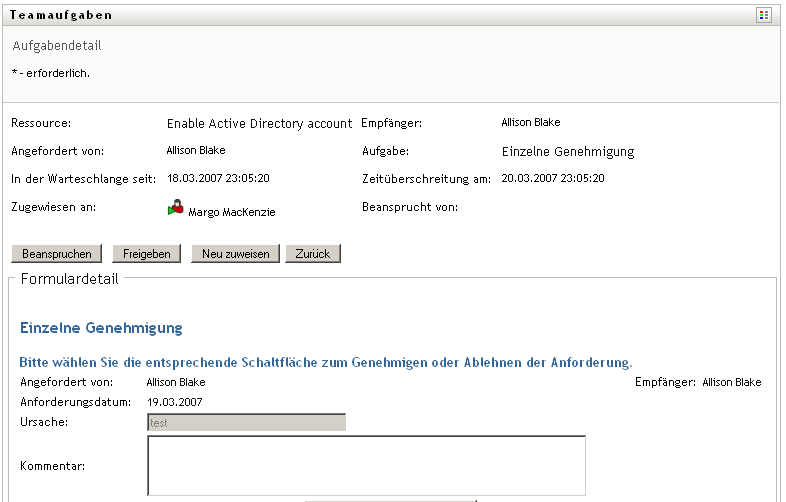Click the '* - erforderlich.' note
The width and height of the screenshot is (786, 502).
point(51,73)
